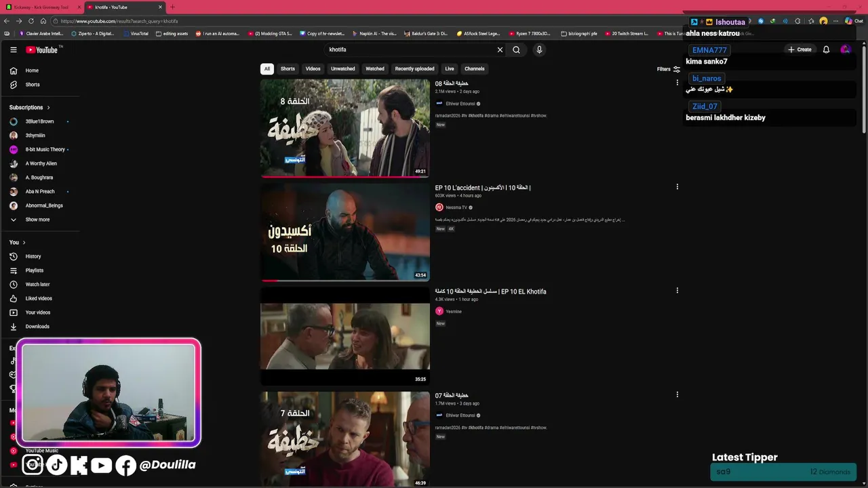
Task: Clear the khotifa search query
Action: [x=500, y=49]
